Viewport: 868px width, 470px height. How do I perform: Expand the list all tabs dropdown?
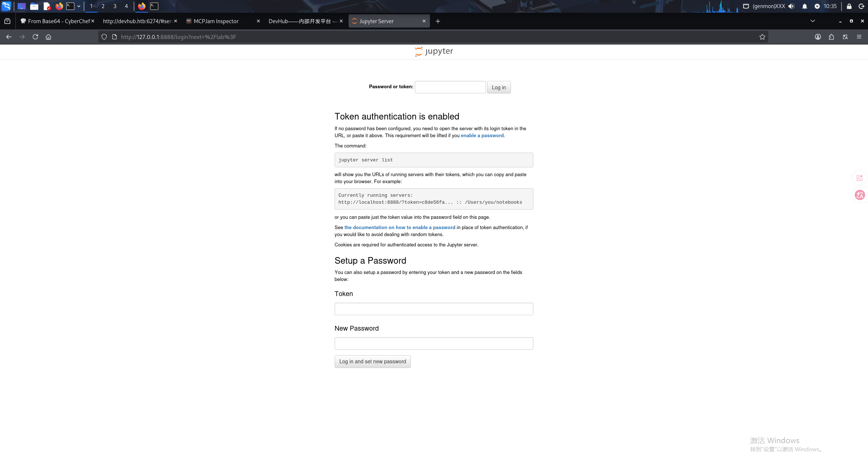[813, 21]
